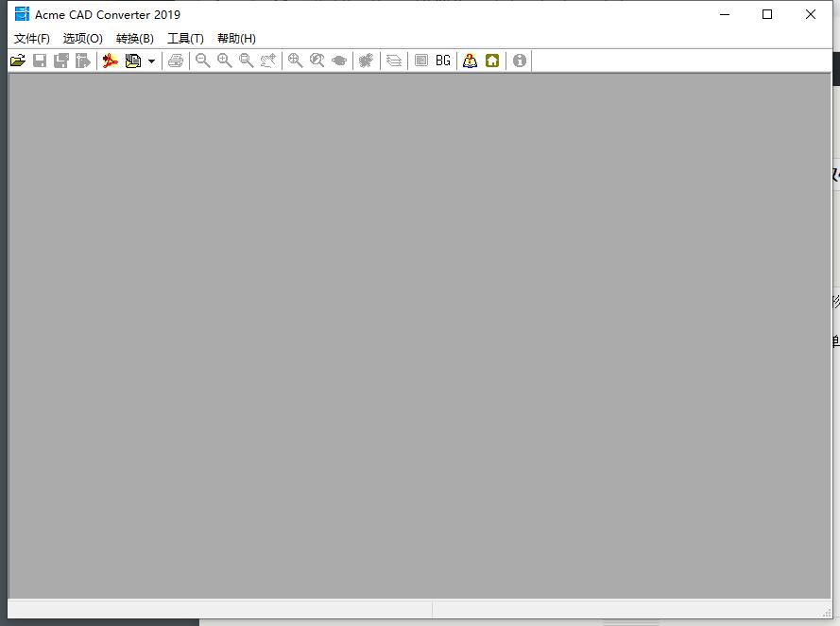The height and width of the screenshot is (626, 840).
Task: Click the Save All double-disk icon
Action: point(61,61)
